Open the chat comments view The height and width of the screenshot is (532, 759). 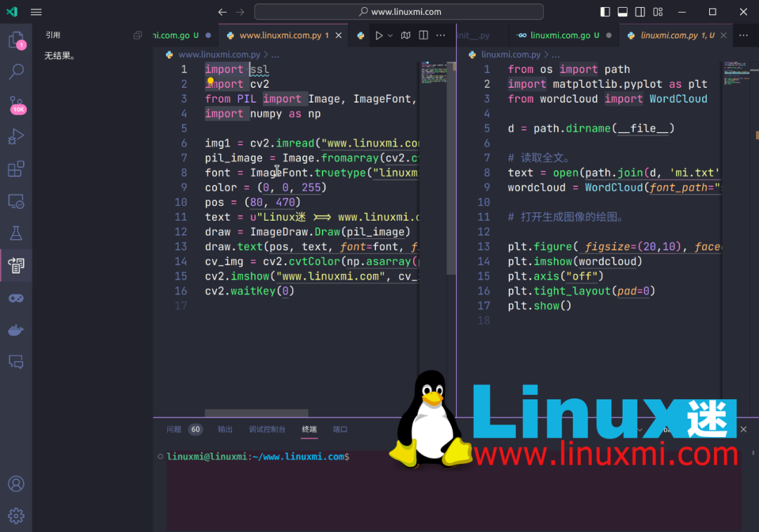pos(16,362)
